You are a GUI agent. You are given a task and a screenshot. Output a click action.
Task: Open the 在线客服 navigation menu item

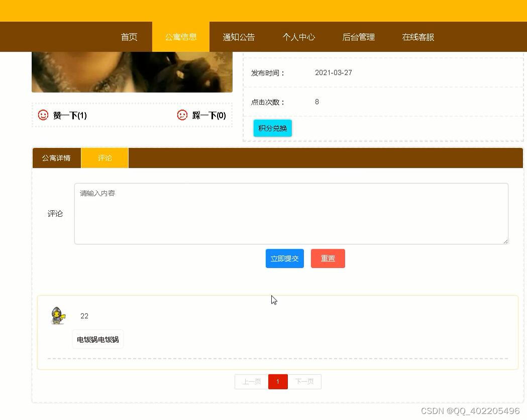pos(417,37)
